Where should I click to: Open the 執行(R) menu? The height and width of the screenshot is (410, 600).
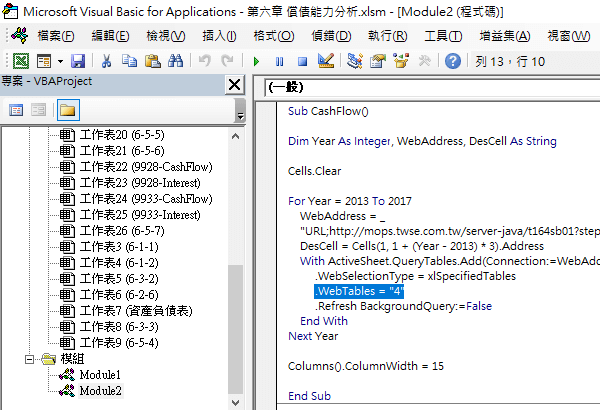[x=388, y=36]
